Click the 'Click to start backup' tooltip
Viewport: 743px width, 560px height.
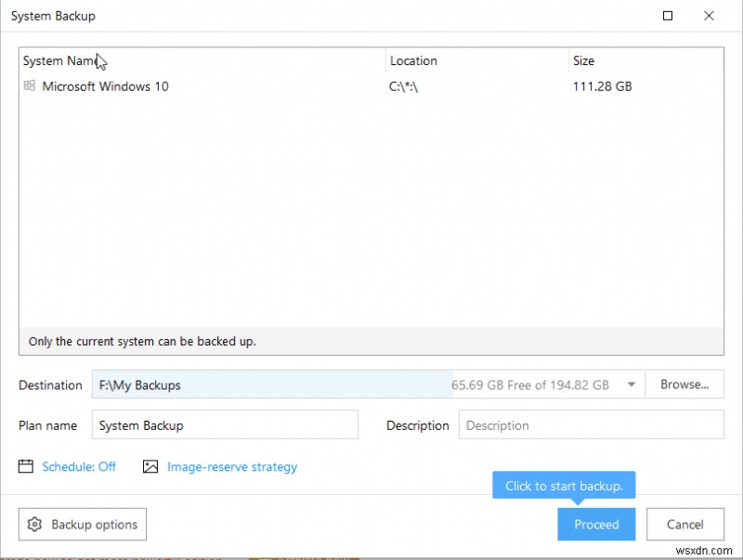click(563, 485)
